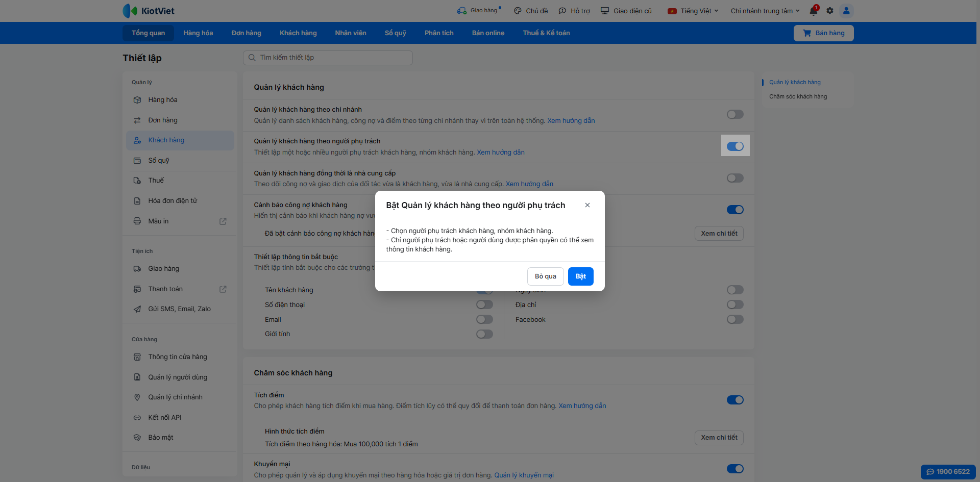The image size is (980, 482).
Task: Toggle Email required field switch
Action: (x=484, y=319)
